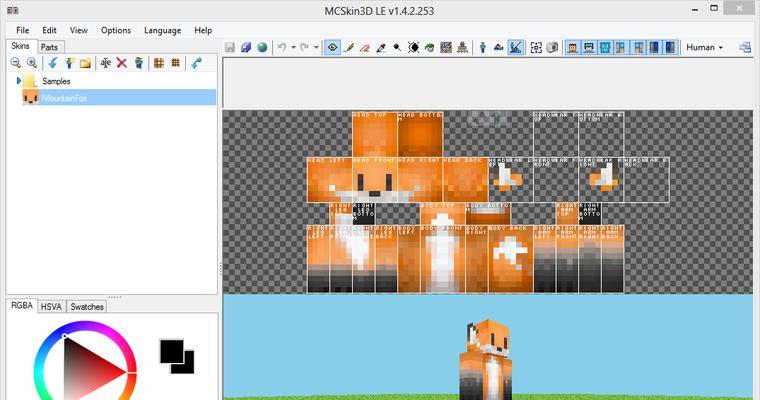Open the Redo history dropdown arrow
Screen dimensions: 760x400
[316, 48]
